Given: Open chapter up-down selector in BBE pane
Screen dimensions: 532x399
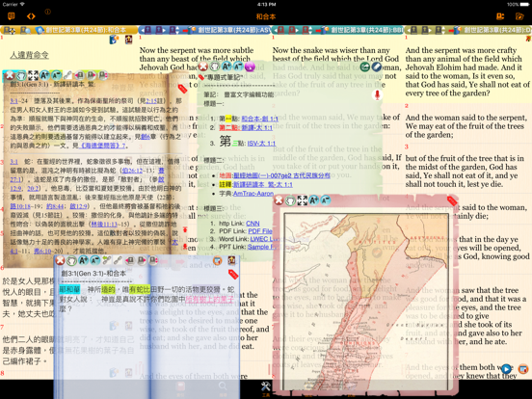Looking at the screenshot, I should [x=306, y=30].
